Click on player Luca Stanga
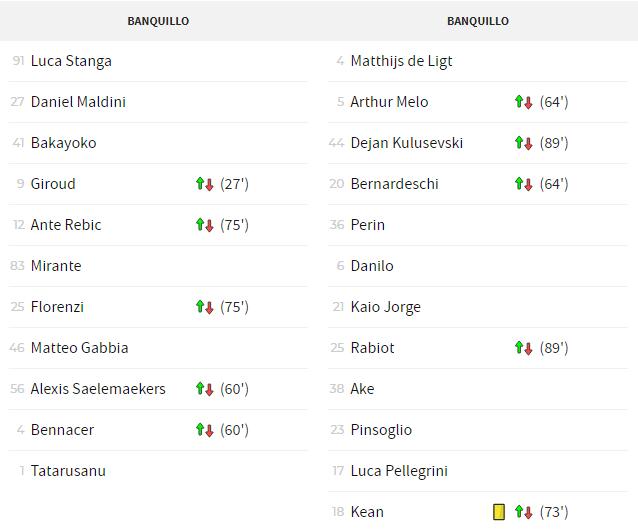Screen dimensions: 638x532 tap(71, 61)
